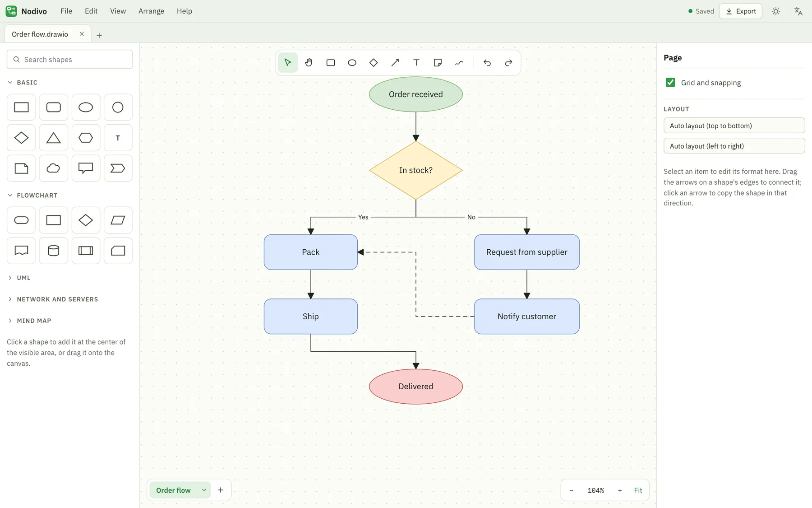Activate the hand pan tool
Screen dimensions: 812x508
[x=309, y=63]
